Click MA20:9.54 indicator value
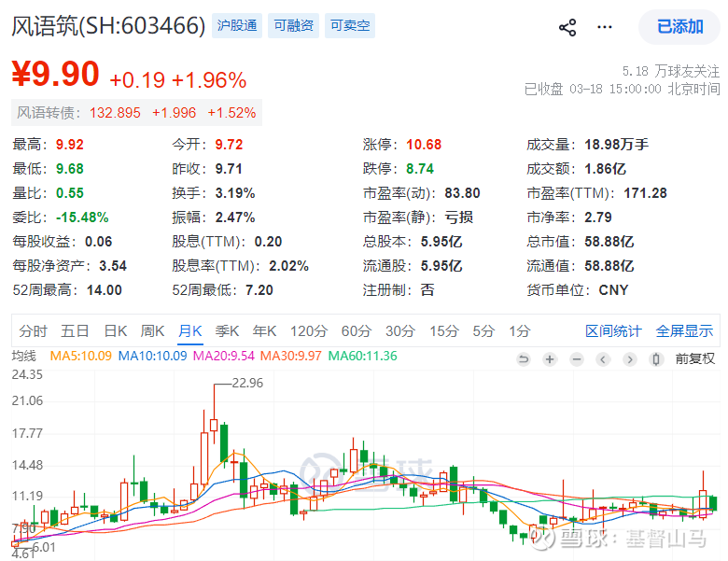The image size is (728, 561). 224,357
